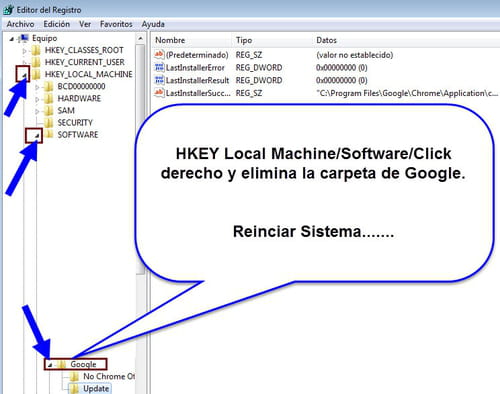Click the SECURITY folder icon
Image resolution: width=500 pixels, height=394 pixels.
(x=49, y=123)
